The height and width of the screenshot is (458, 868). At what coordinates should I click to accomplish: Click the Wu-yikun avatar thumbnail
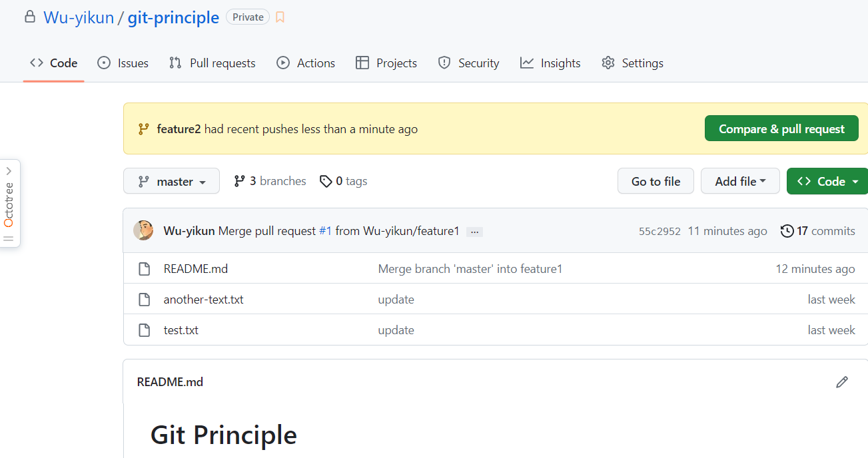tap(143, 231)
